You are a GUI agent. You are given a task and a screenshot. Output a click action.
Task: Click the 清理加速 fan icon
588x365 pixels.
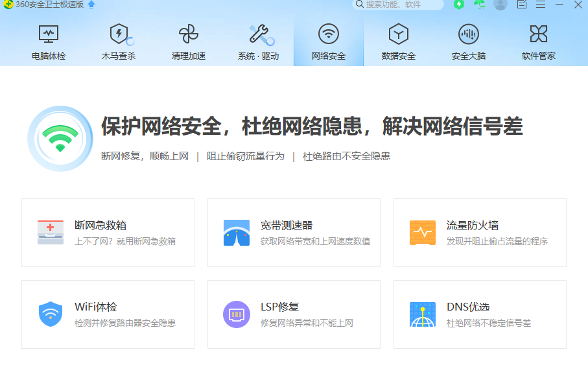[x=188, y=34]
